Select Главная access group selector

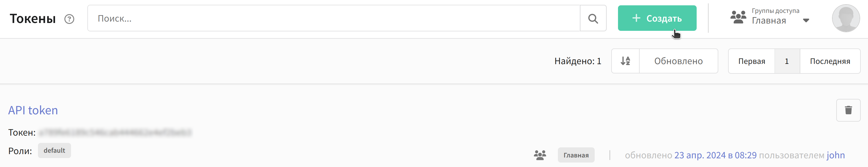point(770,17)
